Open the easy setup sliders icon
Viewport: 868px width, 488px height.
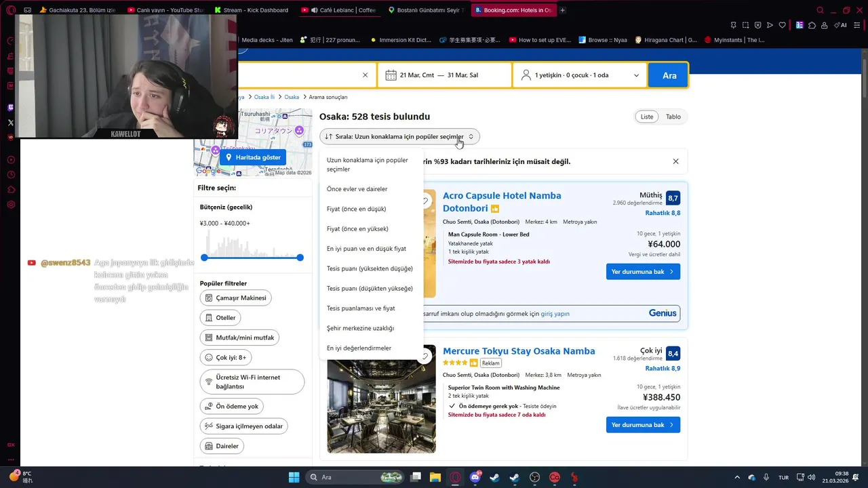click(x=858, y=25)
